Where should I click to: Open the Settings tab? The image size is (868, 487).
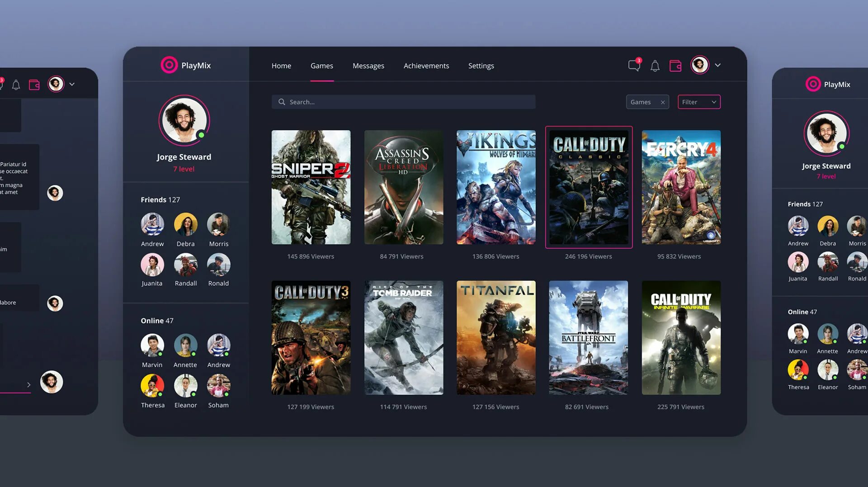click(x=481, y=66)
